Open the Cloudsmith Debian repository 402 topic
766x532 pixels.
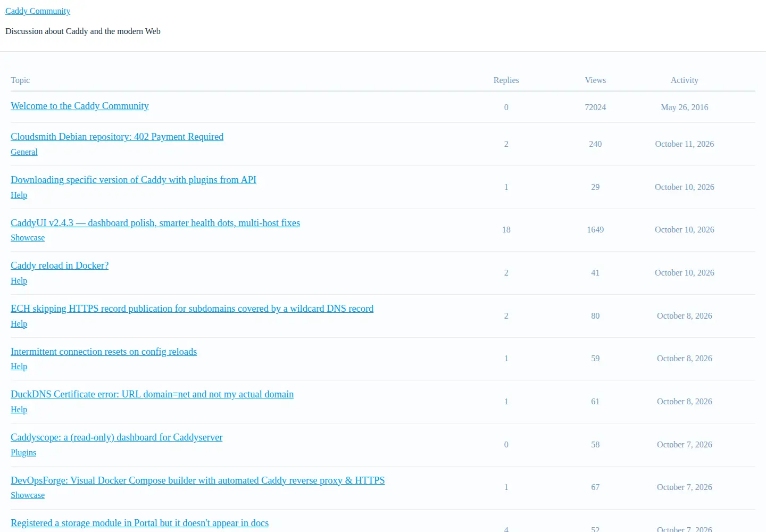coord(117,137)
